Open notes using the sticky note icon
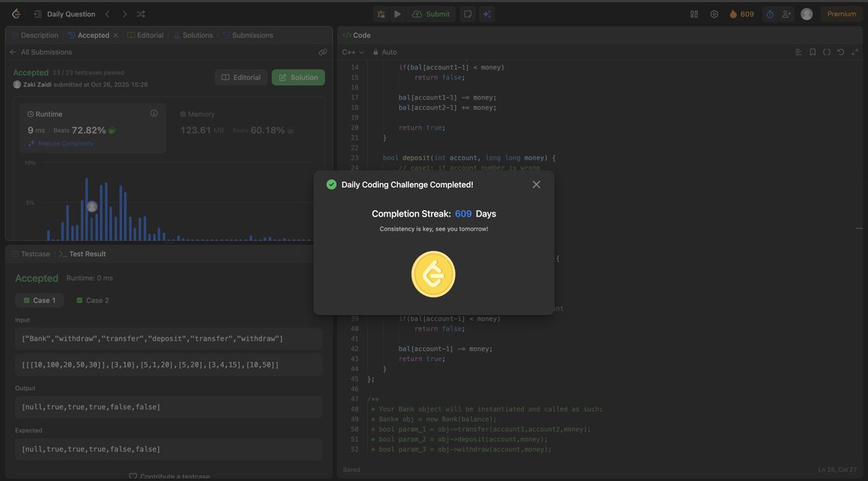 tap(467, 13)
